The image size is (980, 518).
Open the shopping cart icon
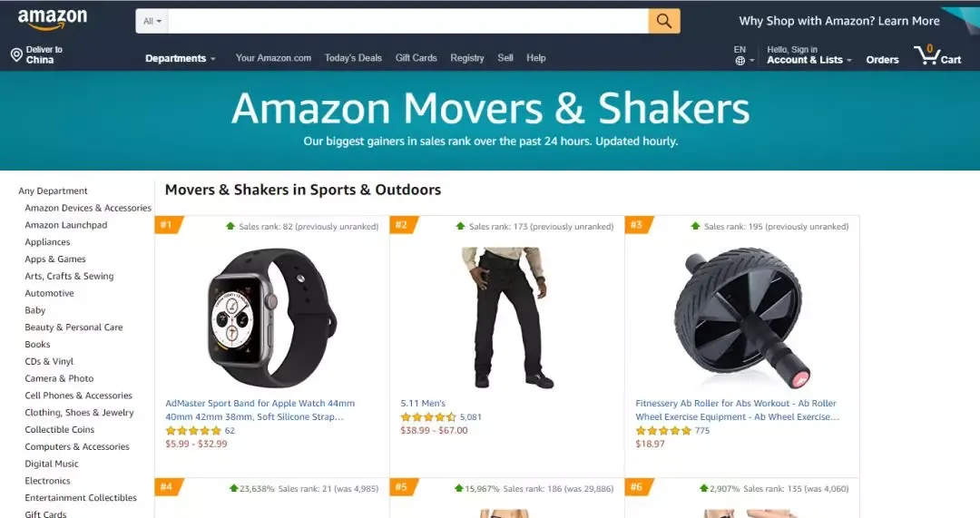click(x=936, y=55)
